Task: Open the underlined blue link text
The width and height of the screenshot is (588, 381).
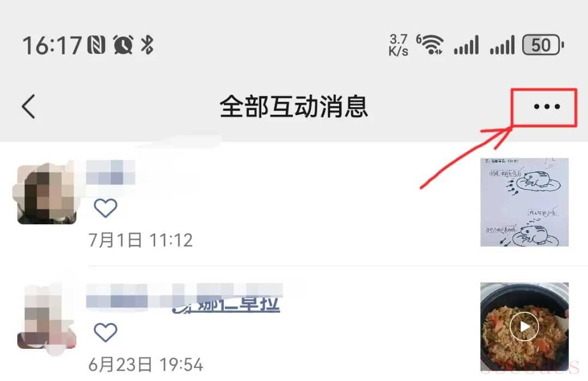Action: coord(226,304)
